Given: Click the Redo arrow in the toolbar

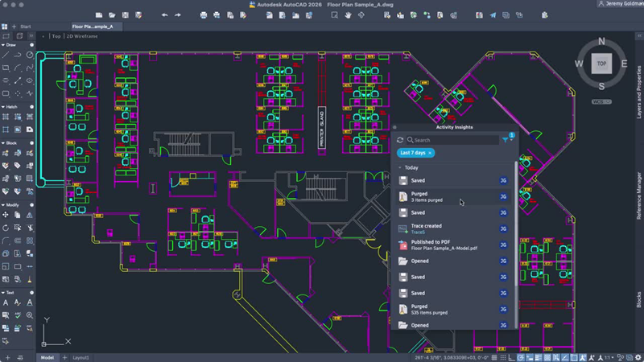Looking at the screenshot, I should 177,15.
